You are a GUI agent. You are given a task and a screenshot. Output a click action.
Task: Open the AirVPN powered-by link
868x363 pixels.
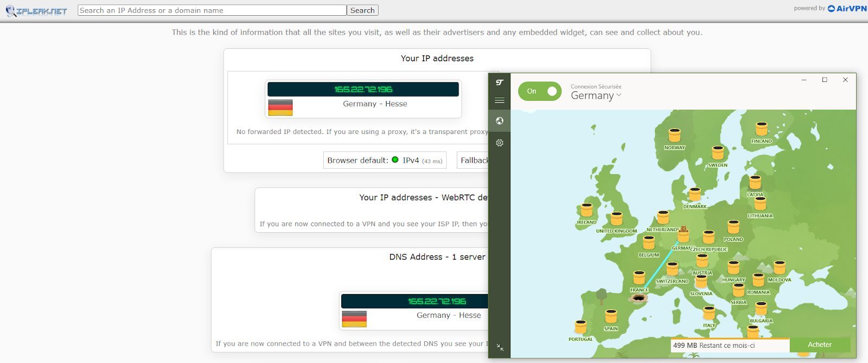click(x=847, y=8)
